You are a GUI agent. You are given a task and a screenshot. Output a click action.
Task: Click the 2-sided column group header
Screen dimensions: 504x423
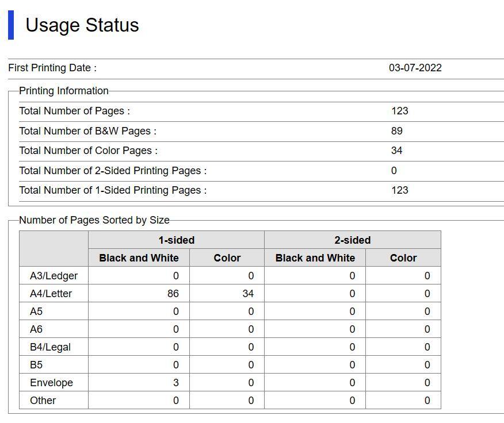(x=352, y=240)
